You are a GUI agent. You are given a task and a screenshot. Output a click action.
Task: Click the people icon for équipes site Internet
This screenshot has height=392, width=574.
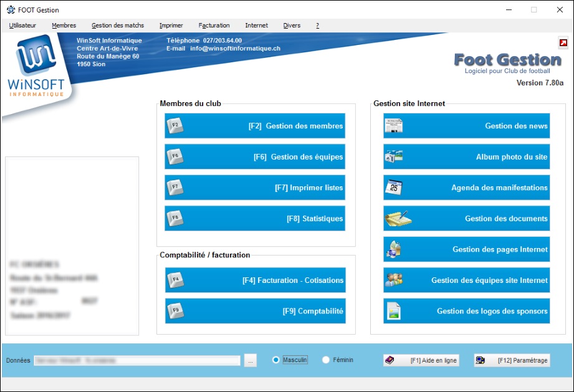(394, 280)
